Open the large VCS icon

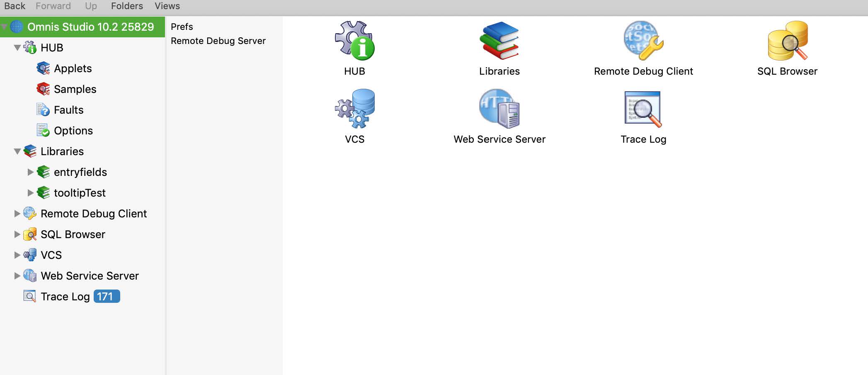point(354,109)
